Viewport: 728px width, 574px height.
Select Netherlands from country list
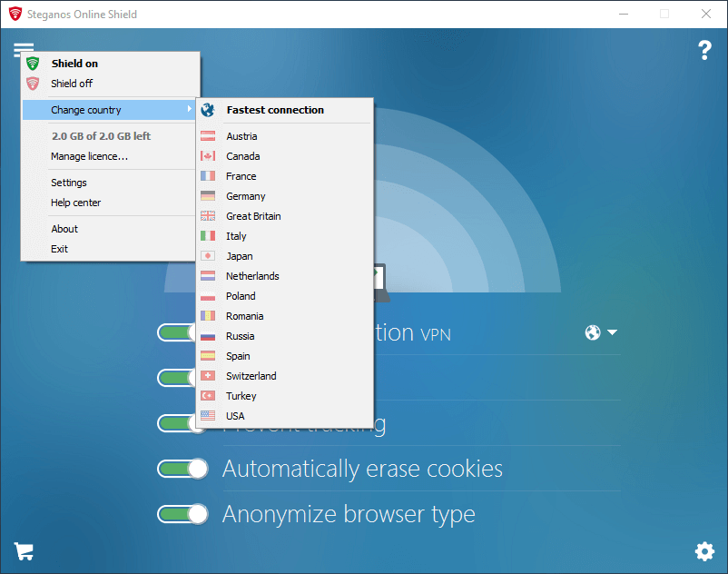point(285,276)
